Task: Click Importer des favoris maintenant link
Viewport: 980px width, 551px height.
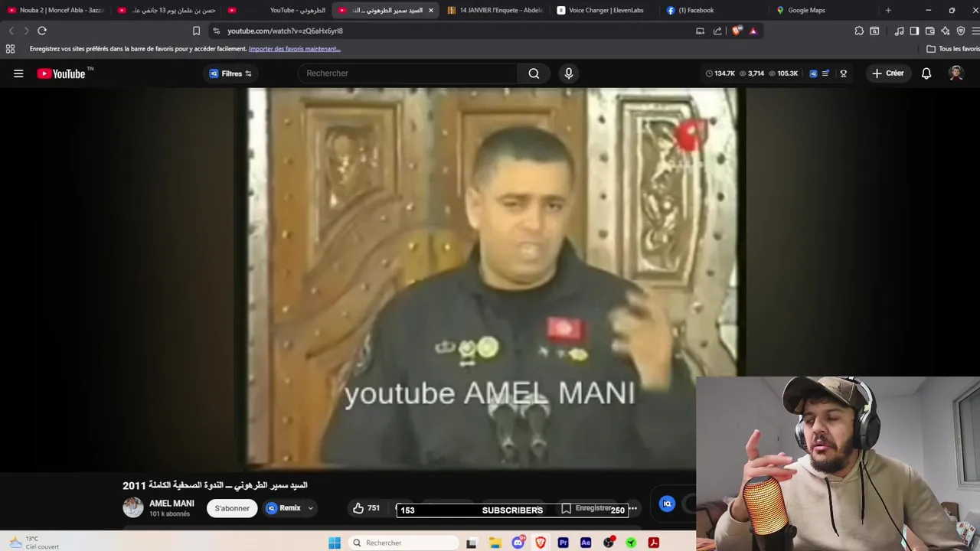Action: pyautogui.click(x=294, y=49)
